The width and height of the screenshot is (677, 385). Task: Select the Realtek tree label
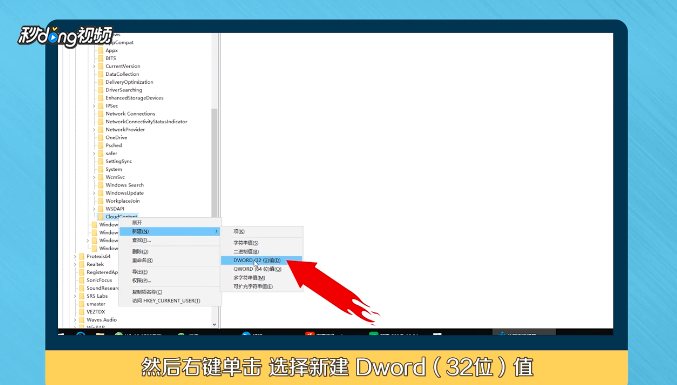(x=95, y=264)
